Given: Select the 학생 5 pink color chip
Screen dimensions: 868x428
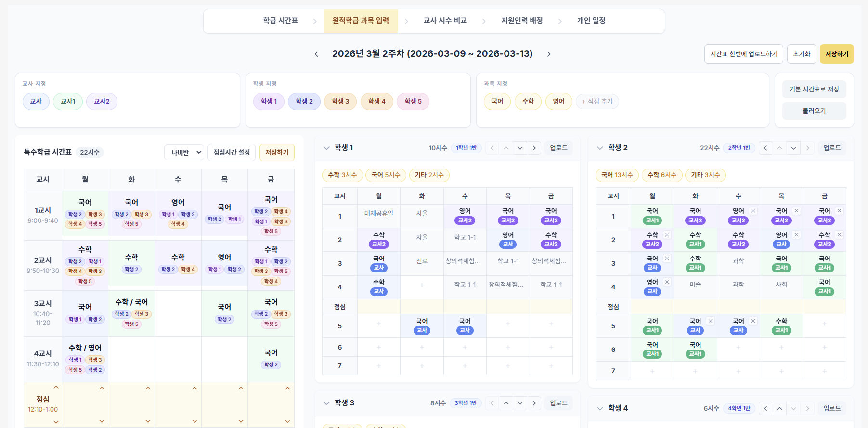Looking at the screenshot, I should (x=413, y=102).
